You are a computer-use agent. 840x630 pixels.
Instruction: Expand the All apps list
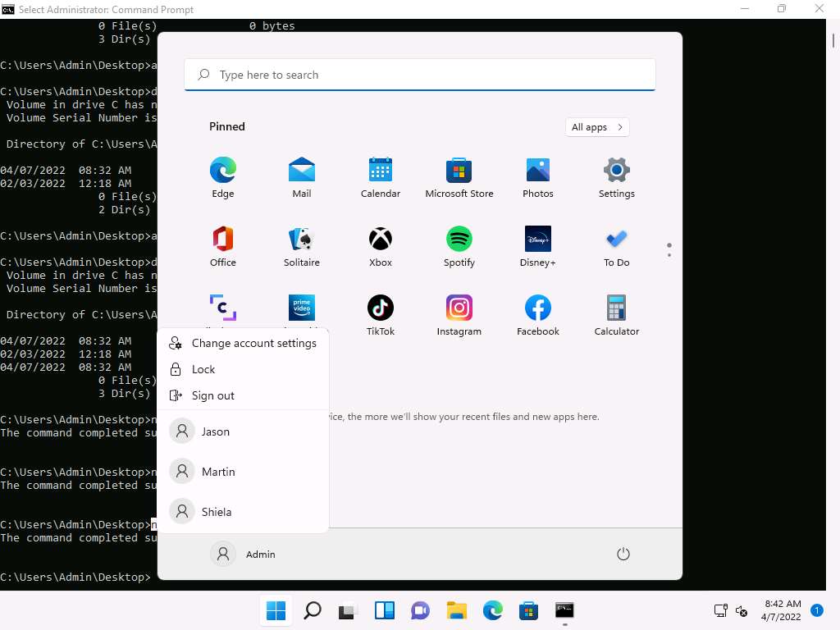pyautogui.click(x=597, y=127)
